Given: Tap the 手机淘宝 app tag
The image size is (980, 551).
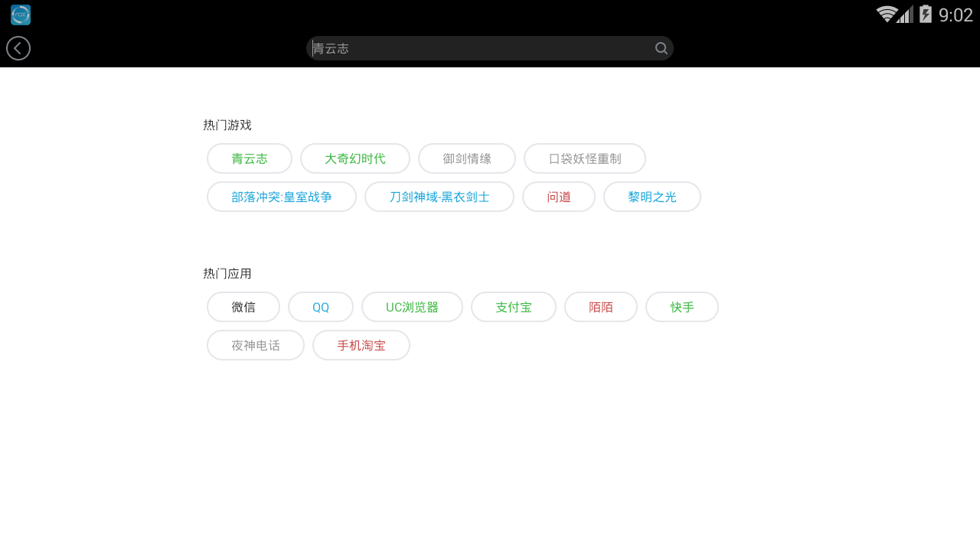Looking at the screenshot, I should (361, 345).
